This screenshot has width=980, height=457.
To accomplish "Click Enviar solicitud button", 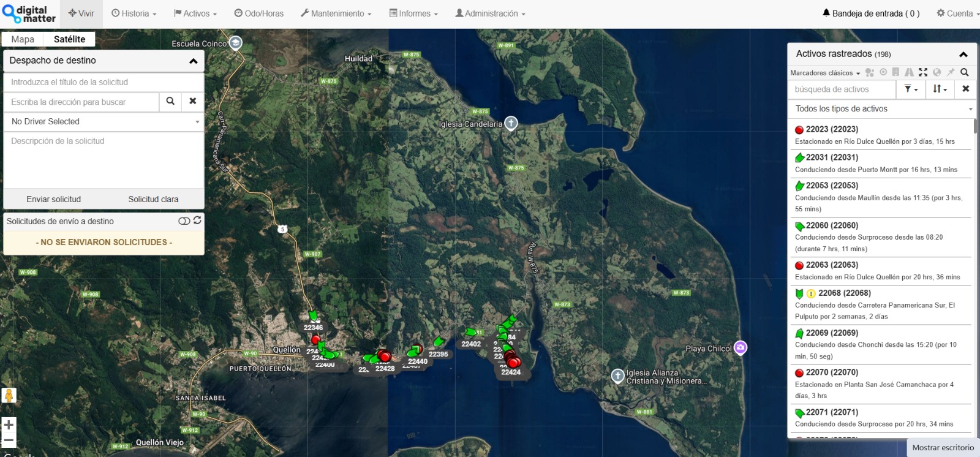I will (x=54, y=199).
